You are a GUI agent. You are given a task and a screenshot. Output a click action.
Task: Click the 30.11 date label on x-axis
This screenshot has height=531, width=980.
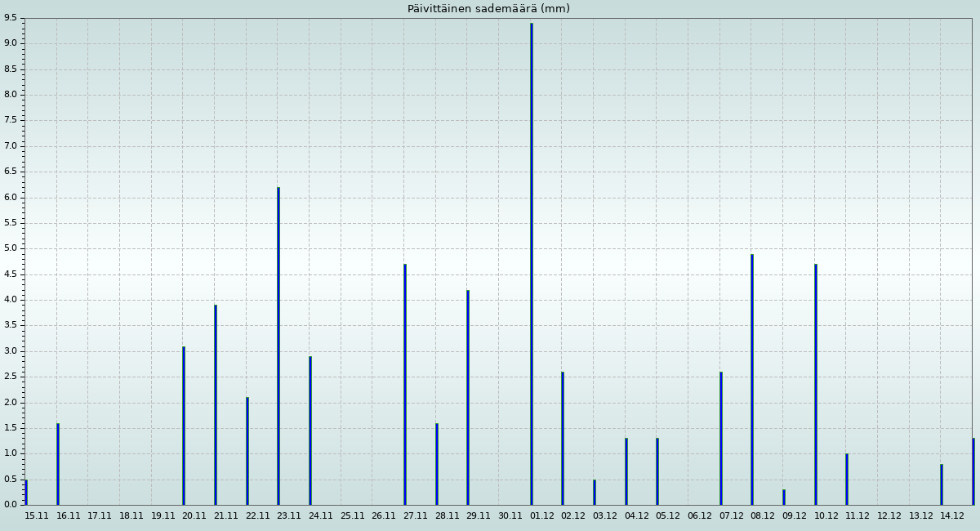pyautogui.click(x=510, y=516)
